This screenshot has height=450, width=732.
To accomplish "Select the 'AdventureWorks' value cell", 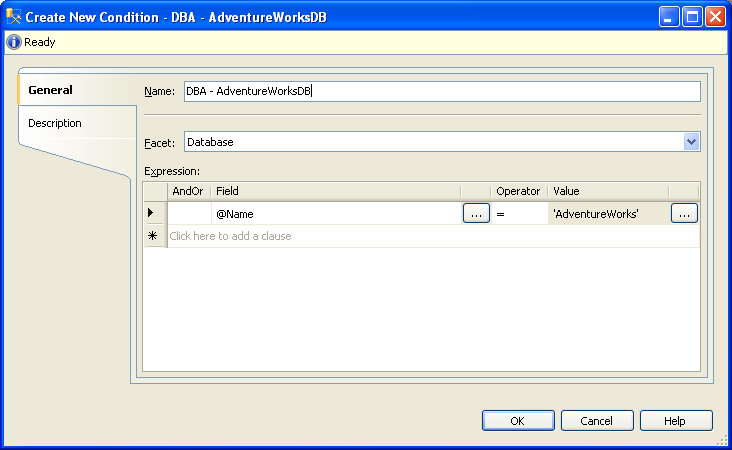I will pyautogui.click(x=609, y=214).
